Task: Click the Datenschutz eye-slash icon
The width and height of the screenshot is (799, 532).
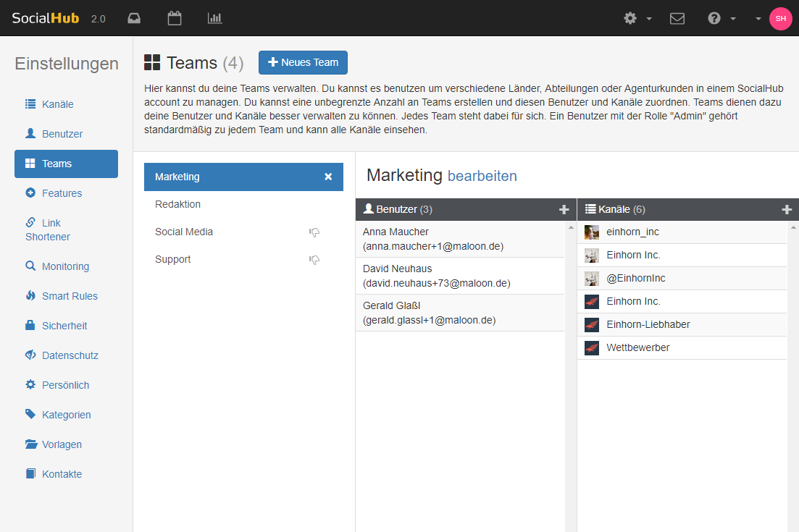Action: coord(30,355)
